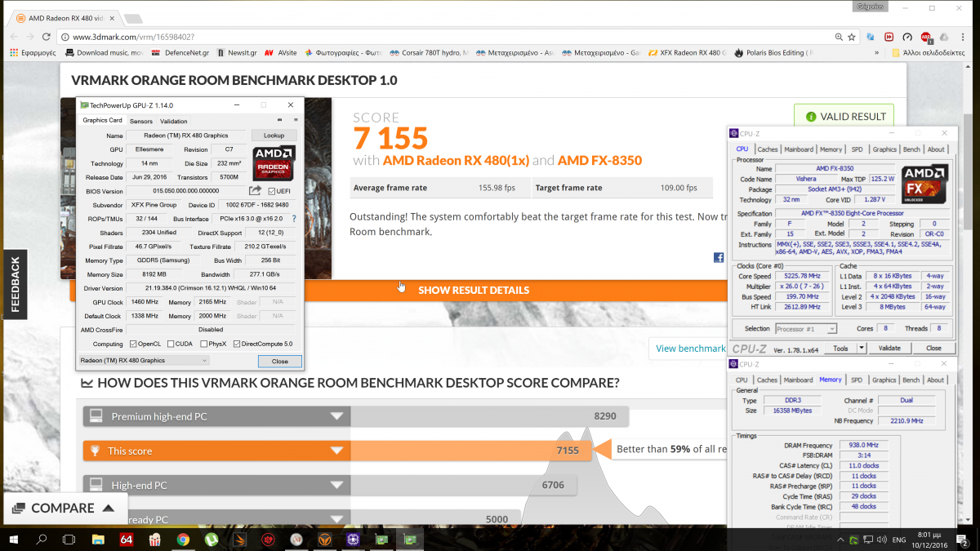The image size is (980, 551).
Task: Open the Windows Start menu
Action: (x=14, y=539)
